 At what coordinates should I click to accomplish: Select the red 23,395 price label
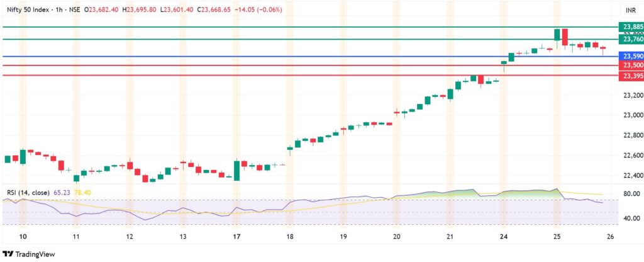click(x=631, y=76)
